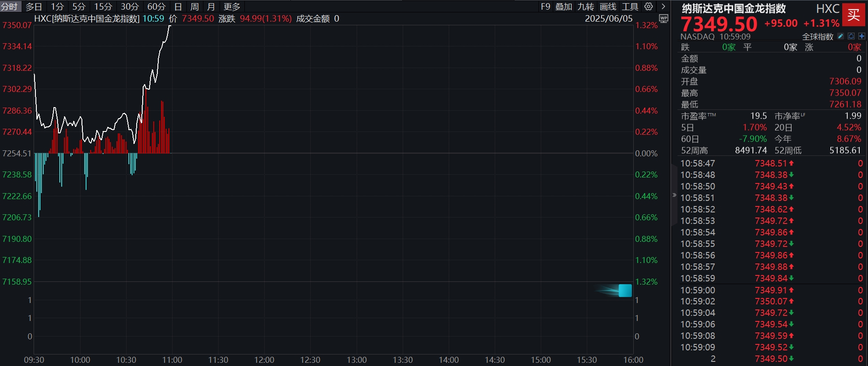Select the tick row at 10:59:09
868x366 pixels.
pyautogui.click(x=771, y=347)
